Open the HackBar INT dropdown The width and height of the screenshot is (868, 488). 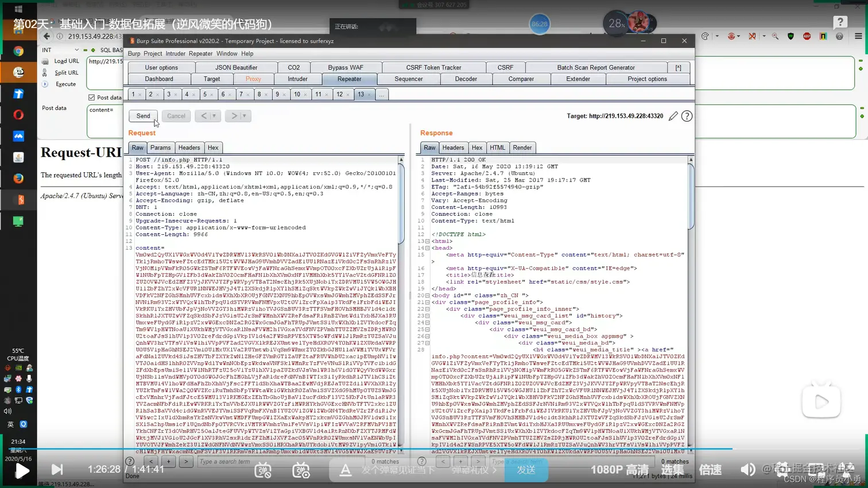pos(61,50)
